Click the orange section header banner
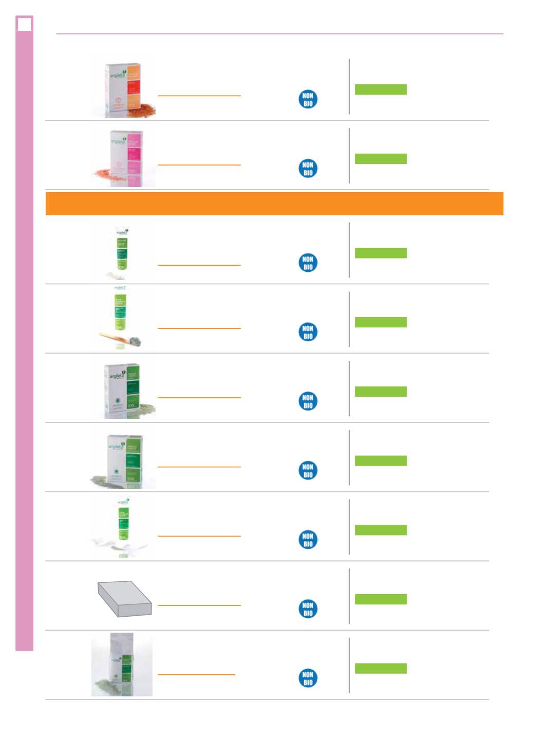This screenshot has width=534, height=756. pyautogui.click(x=274, y=204)
